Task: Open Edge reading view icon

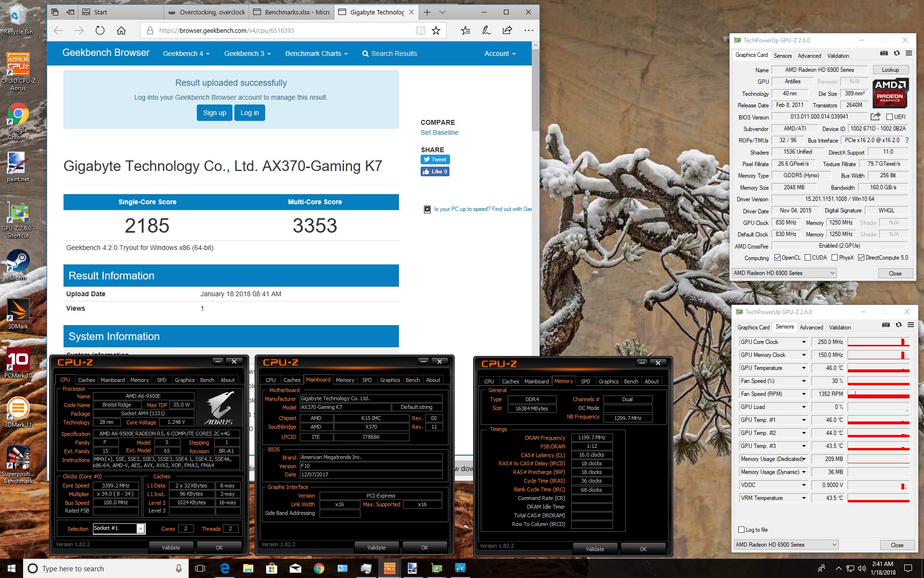Action: (x=421, y=31)
